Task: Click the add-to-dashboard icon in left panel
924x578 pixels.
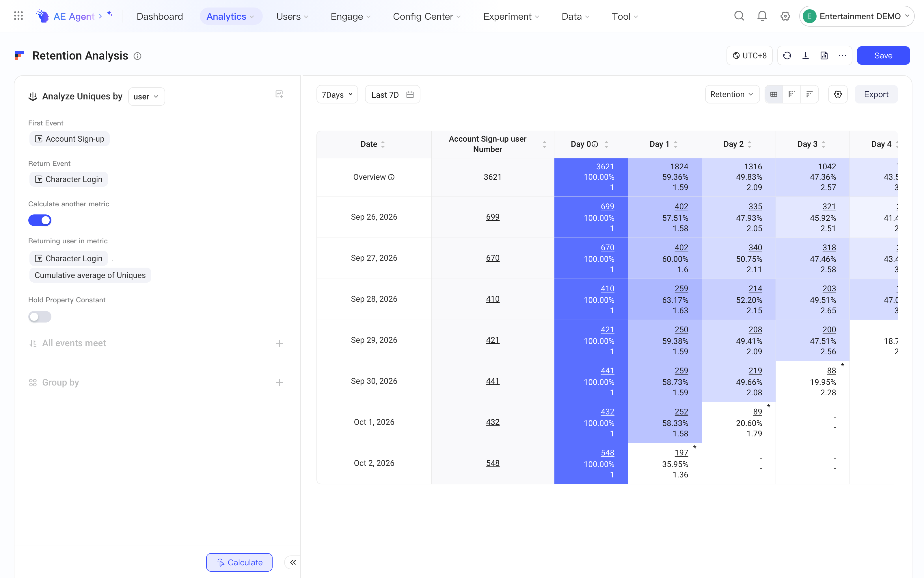Action: click(x=279, y=94)
